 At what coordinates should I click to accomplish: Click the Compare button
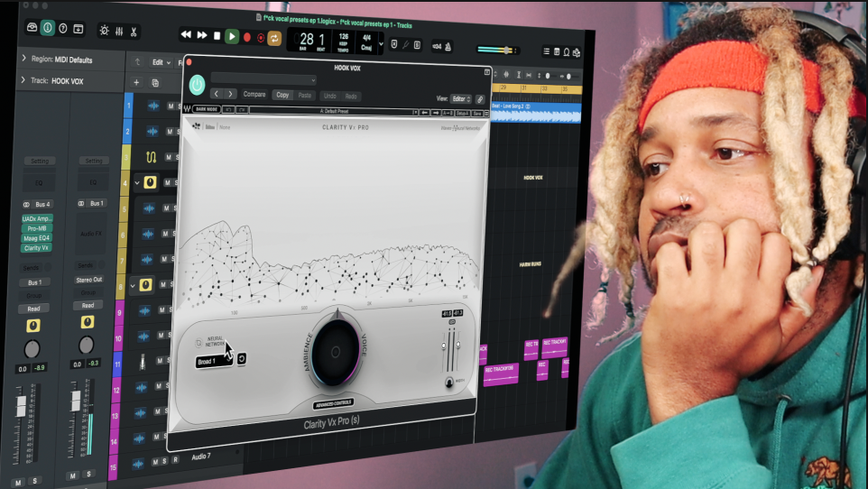[254, 95]
